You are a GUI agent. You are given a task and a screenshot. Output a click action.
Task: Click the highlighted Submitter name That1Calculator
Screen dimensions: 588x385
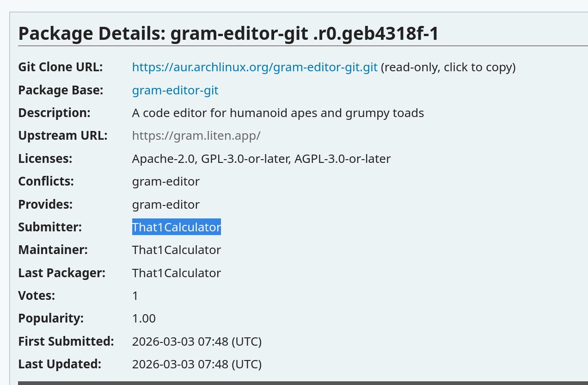coord(177,227)
